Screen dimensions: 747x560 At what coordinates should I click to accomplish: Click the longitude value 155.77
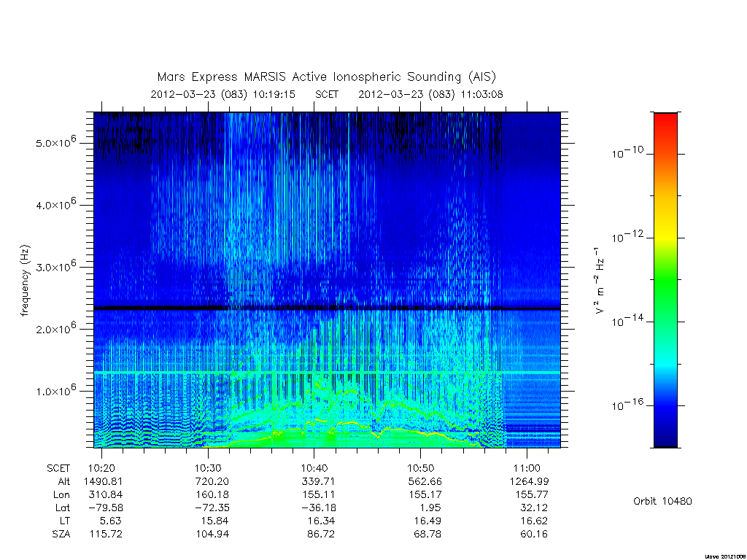(532, 494)
